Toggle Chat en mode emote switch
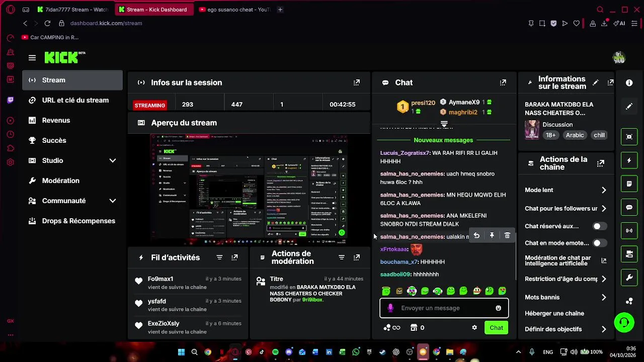Screen dimensions: 644x362 click(600, 243)
